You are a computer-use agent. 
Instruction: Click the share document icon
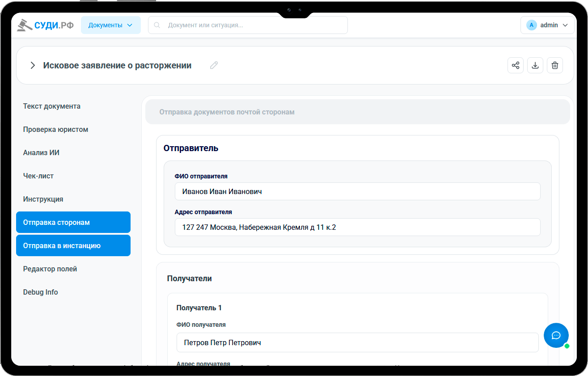[x=515, y=65]
